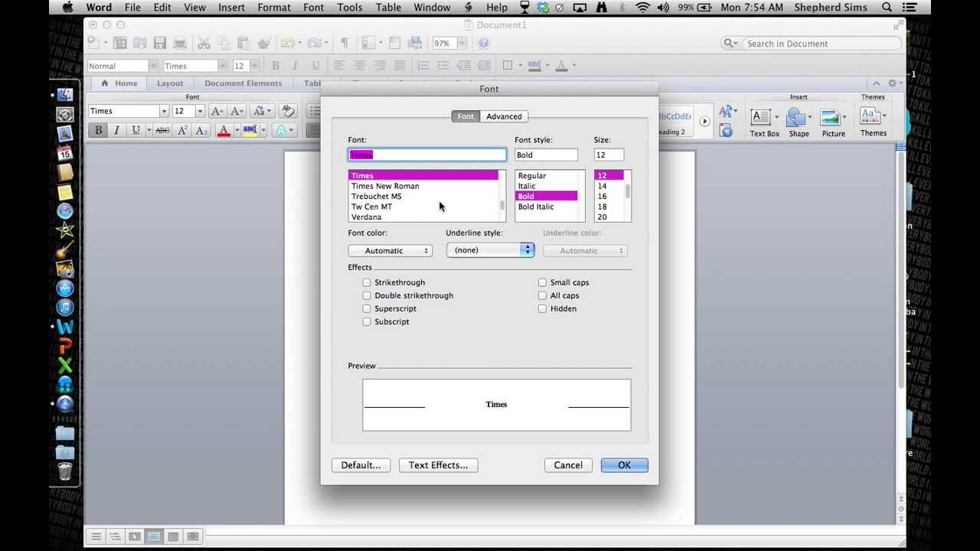Click the purple Help icon in toolbar
Image resolution: width=980 pixels, height=551 pixels.
[x=483, y=44]
